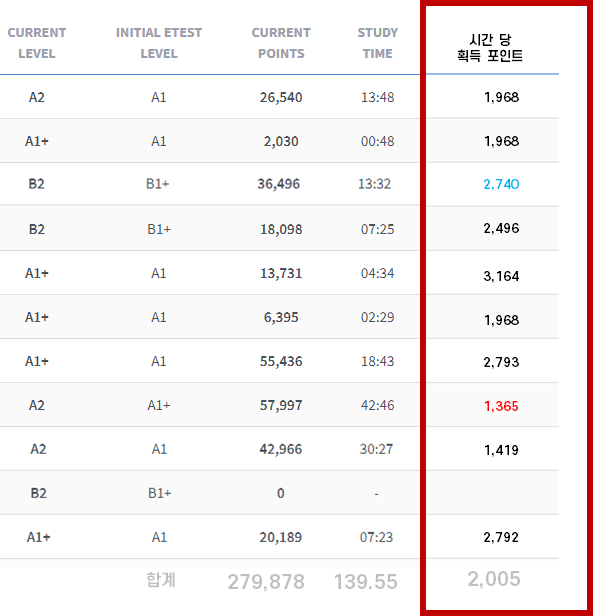The height and width of the screenshot is (616, 593).
Task: Click the 합계 total label
Action: [161, 580]
